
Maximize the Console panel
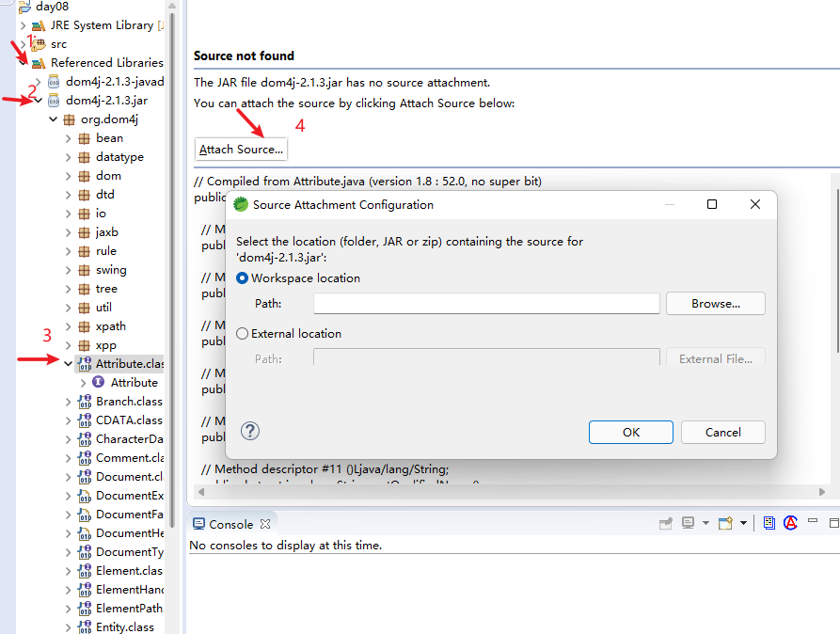tap(833, 523)
